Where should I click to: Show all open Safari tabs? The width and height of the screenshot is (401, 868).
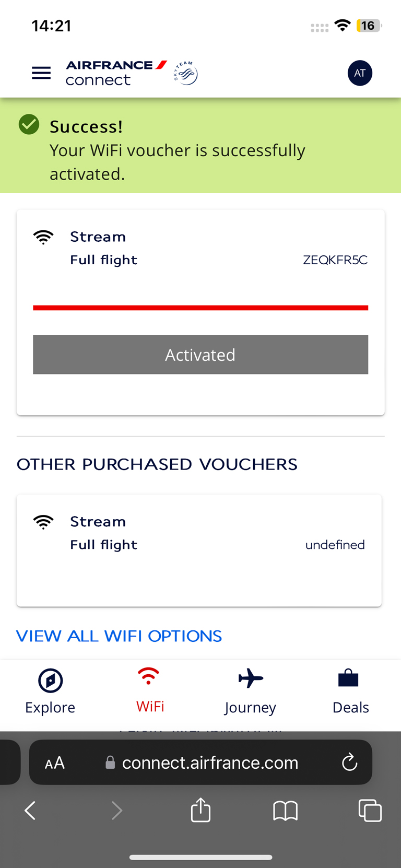[370, 811]
